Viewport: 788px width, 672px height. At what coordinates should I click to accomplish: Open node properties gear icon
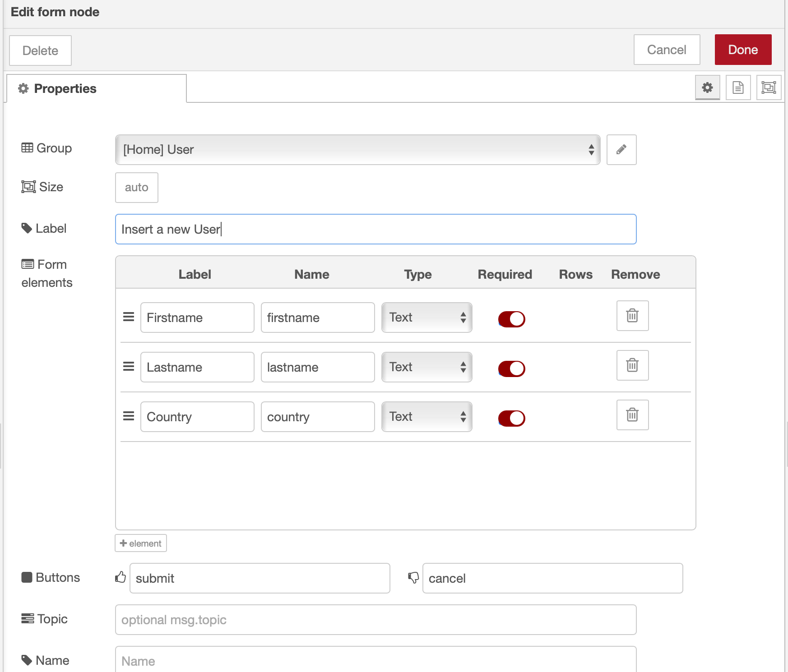707,87
